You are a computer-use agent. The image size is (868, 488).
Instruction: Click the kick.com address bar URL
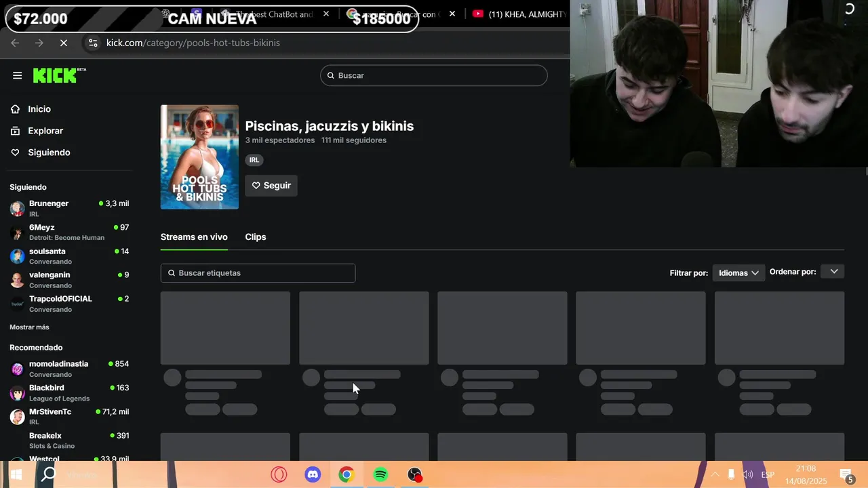[x=193, y=43]
